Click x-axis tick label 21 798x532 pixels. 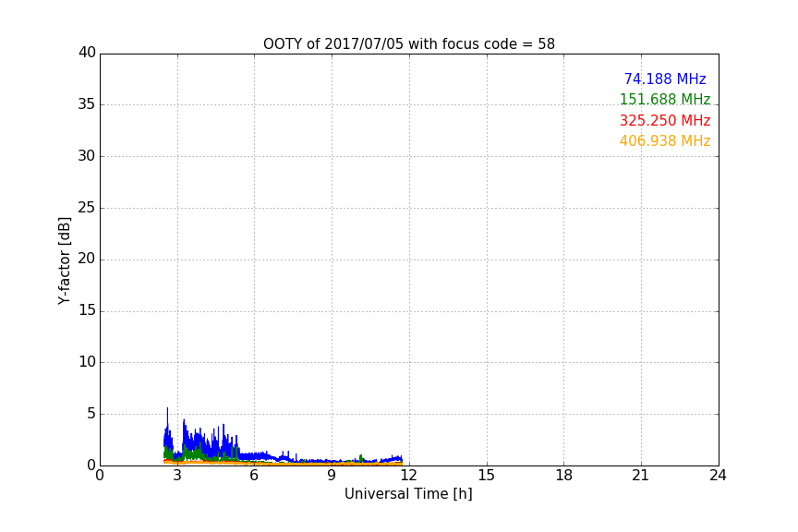pyautogui.click(x=641, y=476)
